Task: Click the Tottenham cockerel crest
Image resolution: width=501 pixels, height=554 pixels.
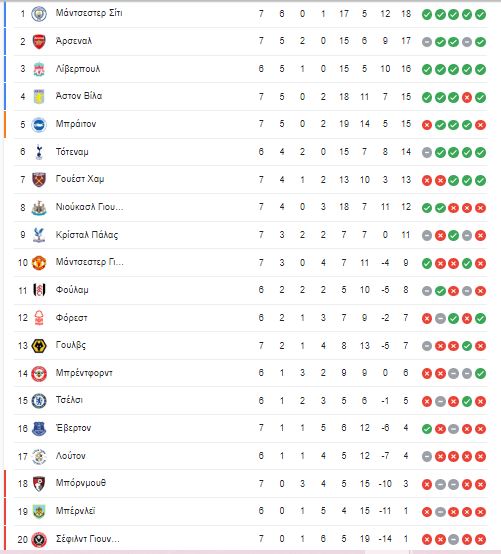Action: pyautogui.click(x=39, y=152)
